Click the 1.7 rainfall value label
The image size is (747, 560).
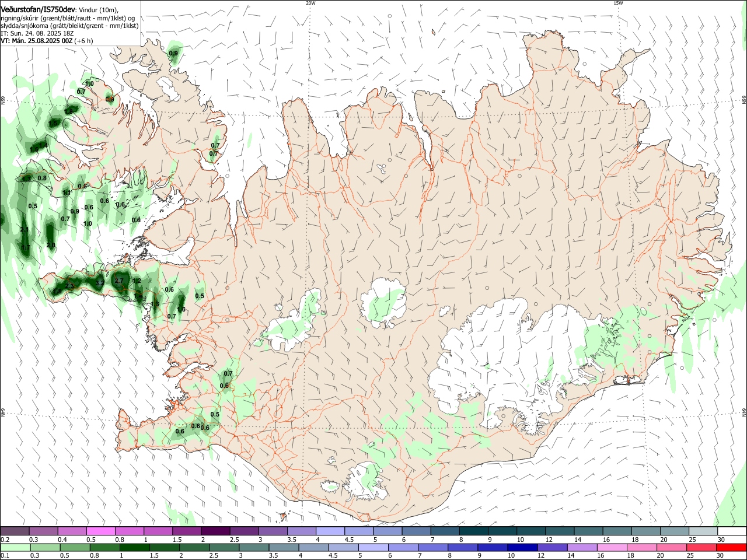pyautogui.click(x=26, y=247)
